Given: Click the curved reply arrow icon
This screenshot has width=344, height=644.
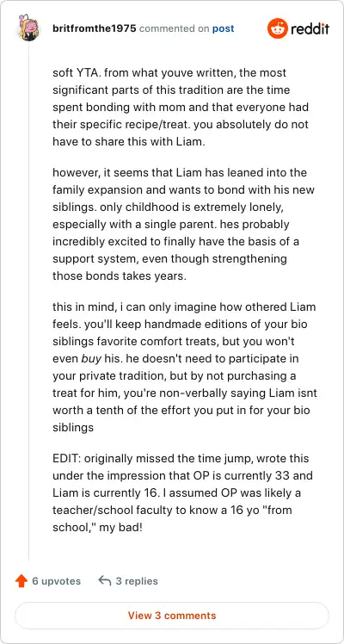Looking at the screenshot, I should [105, 580].
